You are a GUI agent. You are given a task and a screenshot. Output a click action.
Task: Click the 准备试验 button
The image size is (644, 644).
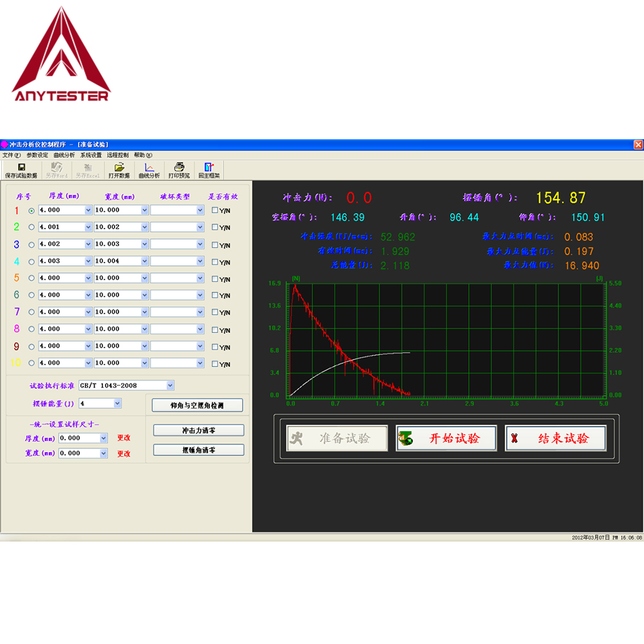[337, 438]
